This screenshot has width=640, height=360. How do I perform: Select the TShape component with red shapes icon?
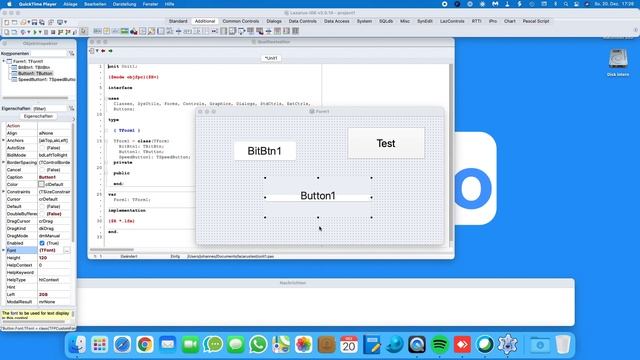(133, 31)
